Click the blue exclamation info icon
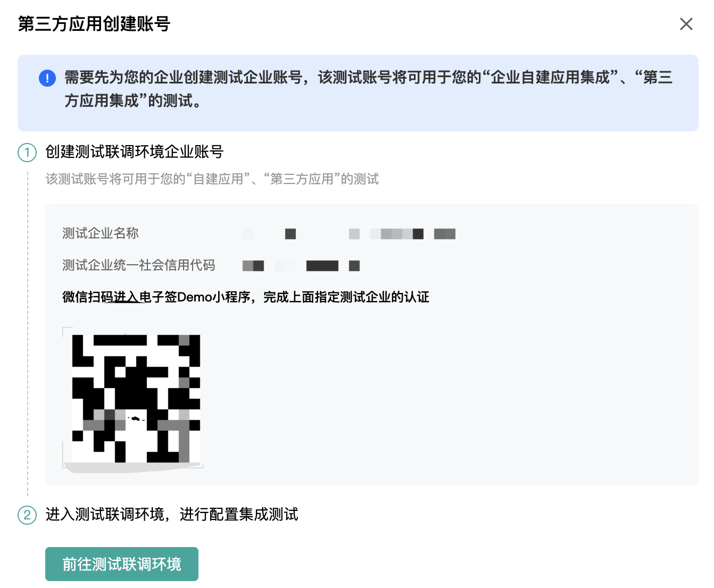This screenshot has height=588, width=714. pos(47,78)
